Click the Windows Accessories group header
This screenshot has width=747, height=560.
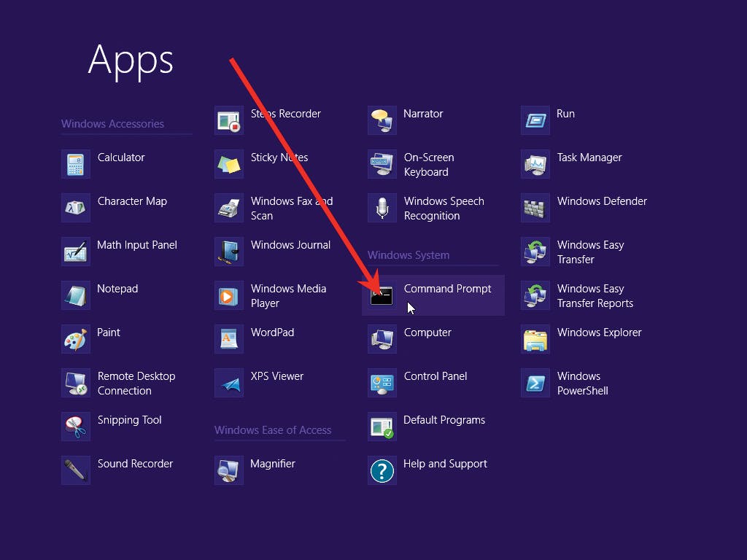pyautogui.click(x=112, y=124)
